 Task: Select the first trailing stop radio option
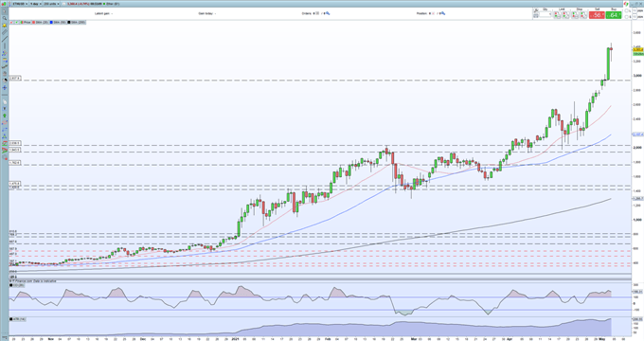tap(626, 10)
